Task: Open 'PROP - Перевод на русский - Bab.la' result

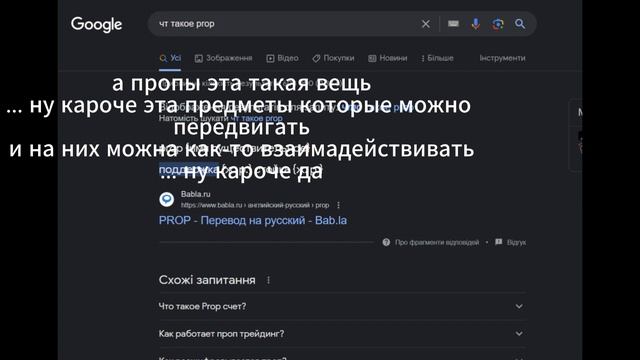Action: click(x=253, y=220)
